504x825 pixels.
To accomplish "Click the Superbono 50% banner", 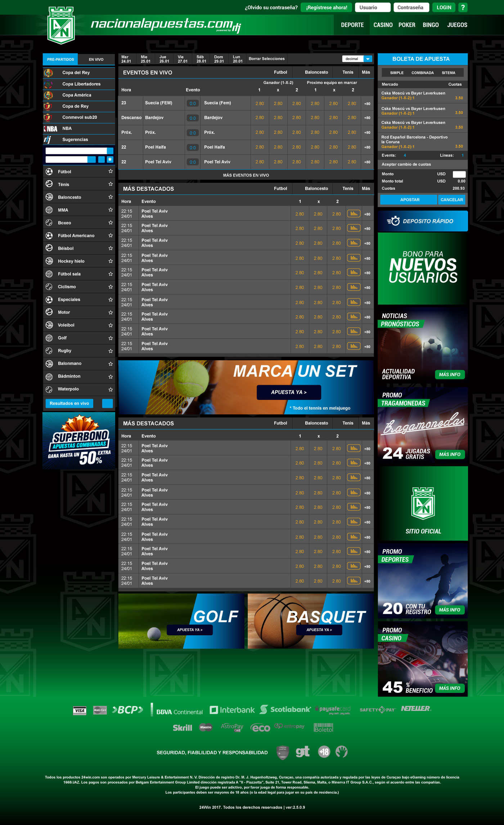I will [79, 441].
